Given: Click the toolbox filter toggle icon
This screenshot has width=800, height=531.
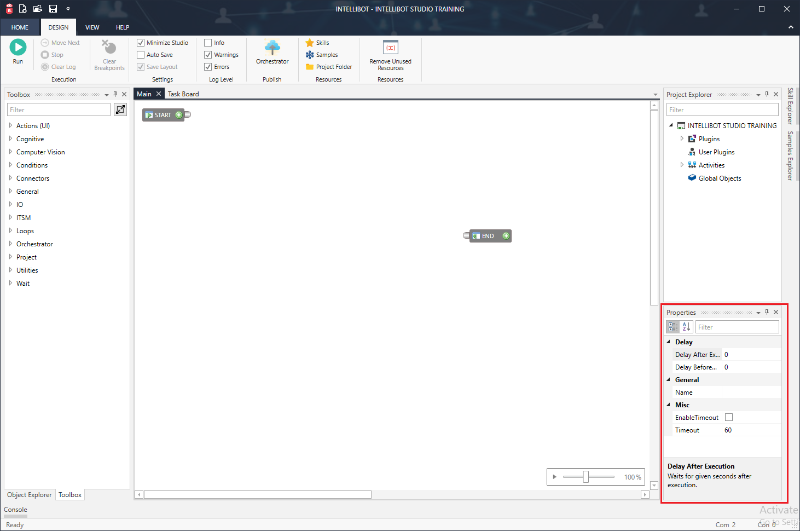Looking at the screenshot, I should point(121,110).
